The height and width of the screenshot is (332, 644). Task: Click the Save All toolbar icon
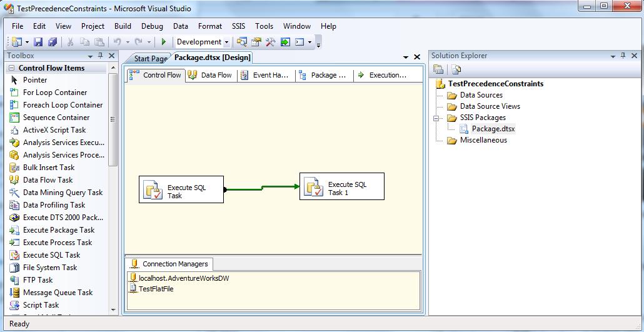pos(53,42)
